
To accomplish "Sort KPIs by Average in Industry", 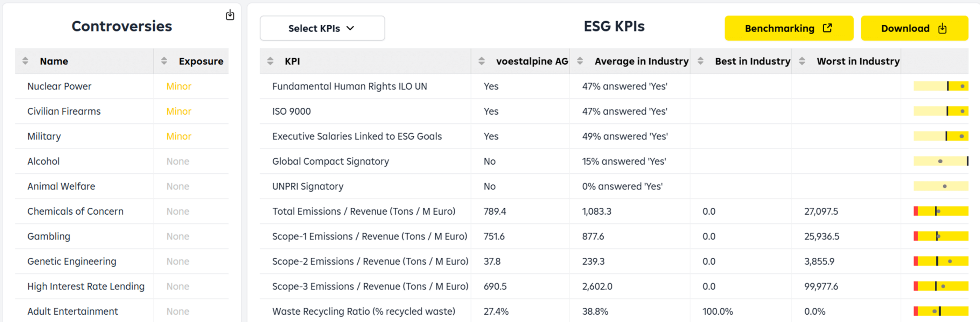I will coord(580,61).
